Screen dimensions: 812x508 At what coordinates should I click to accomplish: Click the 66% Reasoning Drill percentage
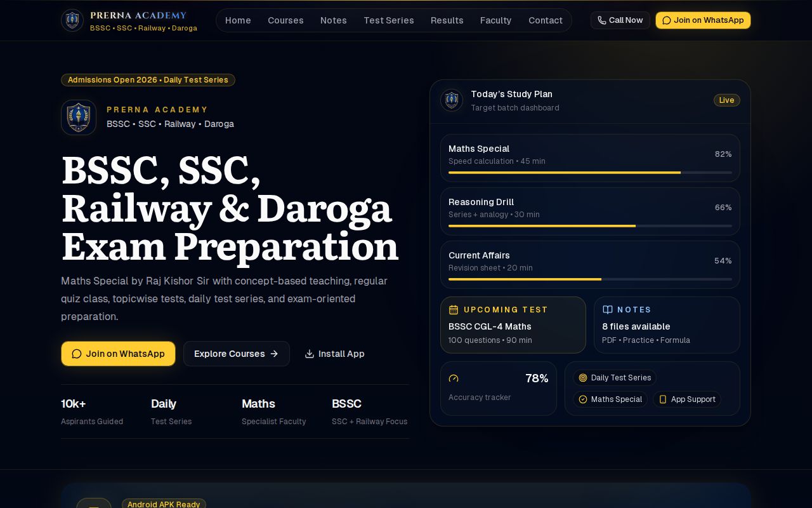click(x=723, y=208)
